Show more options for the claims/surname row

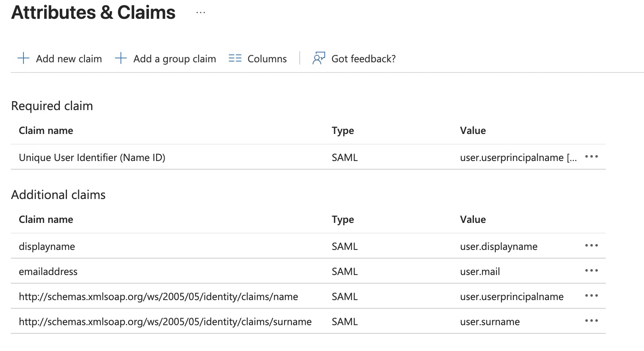(x=591, y=321)
